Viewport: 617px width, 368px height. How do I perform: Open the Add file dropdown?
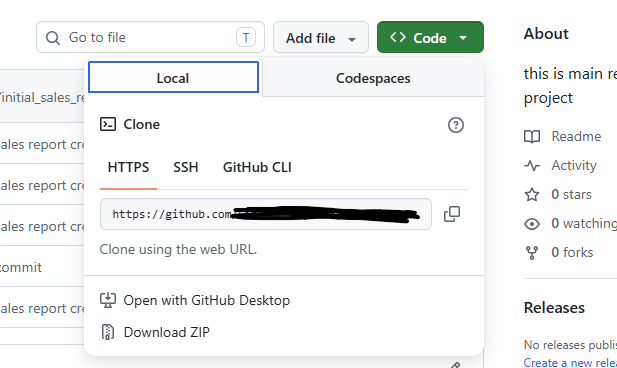coord(321,37)
